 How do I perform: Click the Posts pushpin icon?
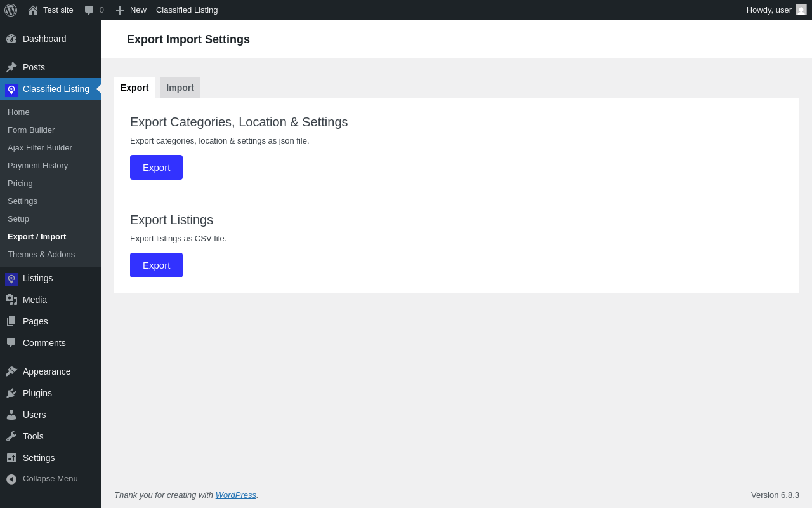point(11,67)
